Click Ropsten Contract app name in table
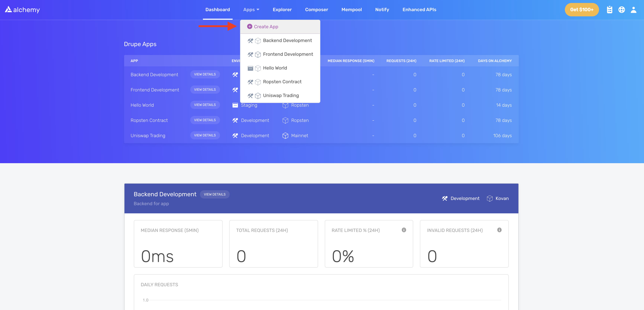Image resolution: width=644 pixels, height=310 pixels. [x=149, y=120]
